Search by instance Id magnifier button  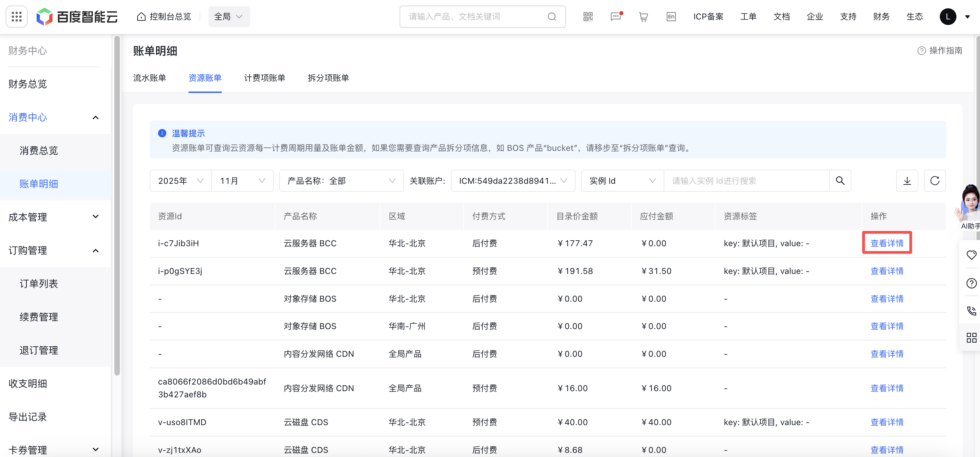click(840, 181)
